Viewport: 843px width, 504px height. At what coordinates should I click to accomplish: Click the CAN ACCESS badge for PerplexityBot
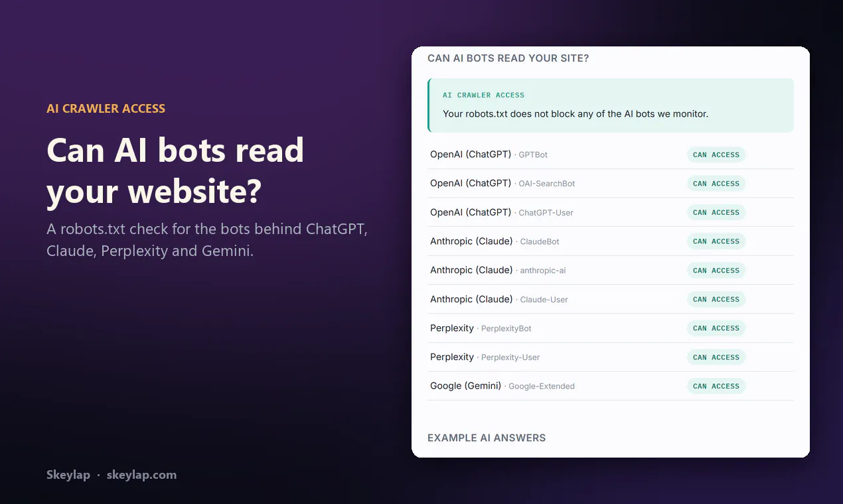click(x=716, y=328)
